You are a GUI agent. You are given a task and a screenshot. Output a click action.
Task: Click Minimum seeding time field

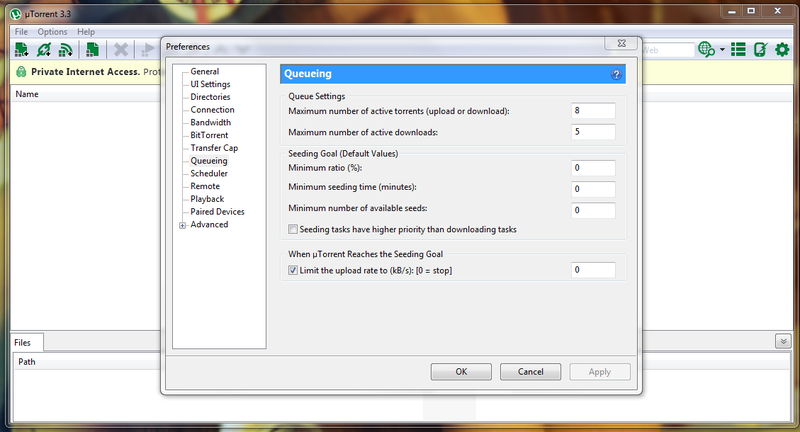point(593,189)
